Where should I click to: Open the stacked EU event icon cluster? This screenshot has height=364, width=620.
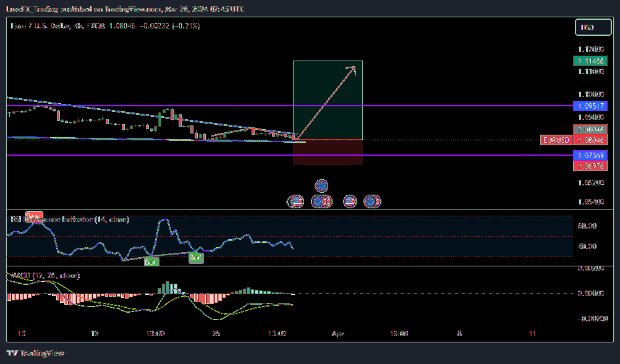click(x=321, y=201)
